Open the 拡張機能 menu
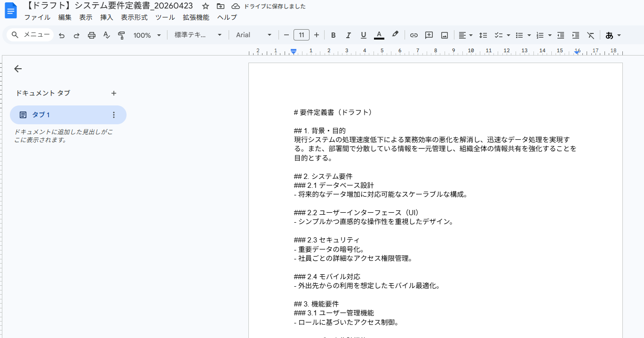Screen dimensions: 644x338 point(196,17)
